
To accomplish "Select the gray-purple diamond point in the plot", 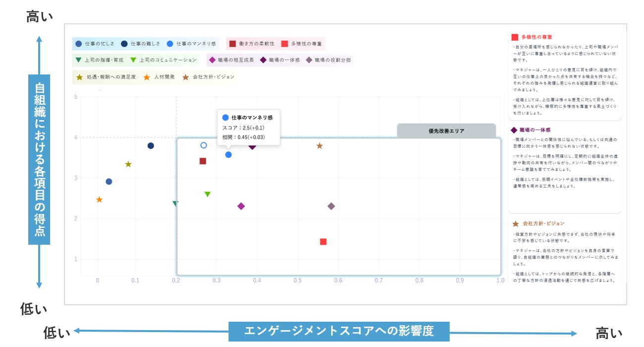I will click(331, 206).
